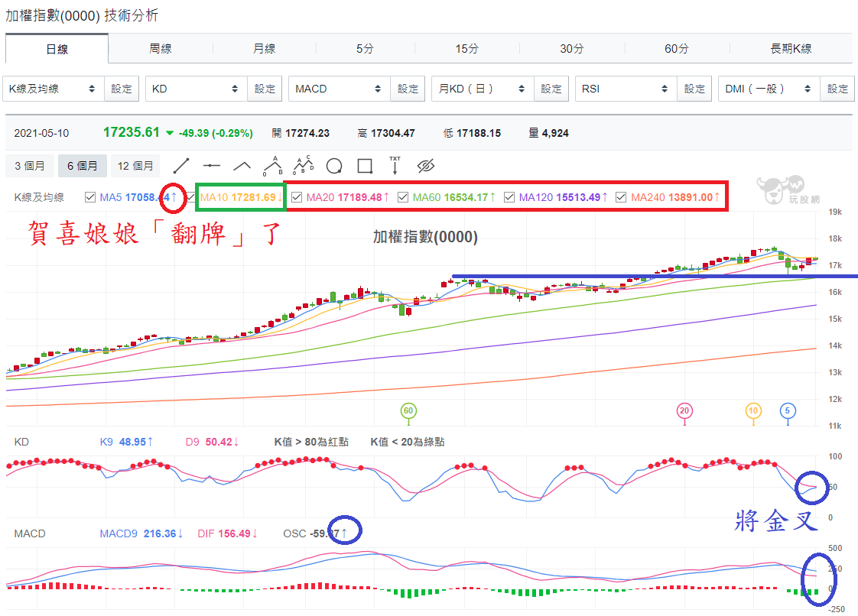The image size is (858, 616).
Task: Click the blue 5 marker on chart
Action: tap(788, 411)
